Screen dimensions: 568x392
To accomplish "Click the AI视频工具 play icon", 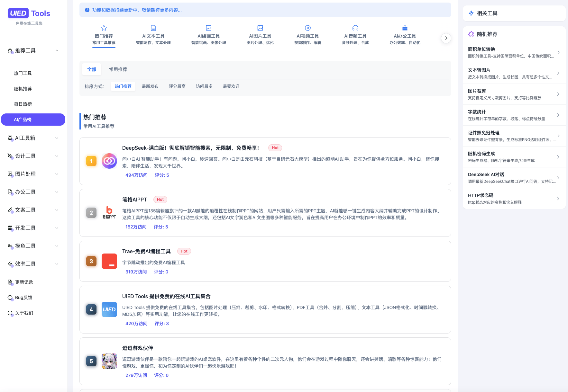I will click(x=308, y=28).
